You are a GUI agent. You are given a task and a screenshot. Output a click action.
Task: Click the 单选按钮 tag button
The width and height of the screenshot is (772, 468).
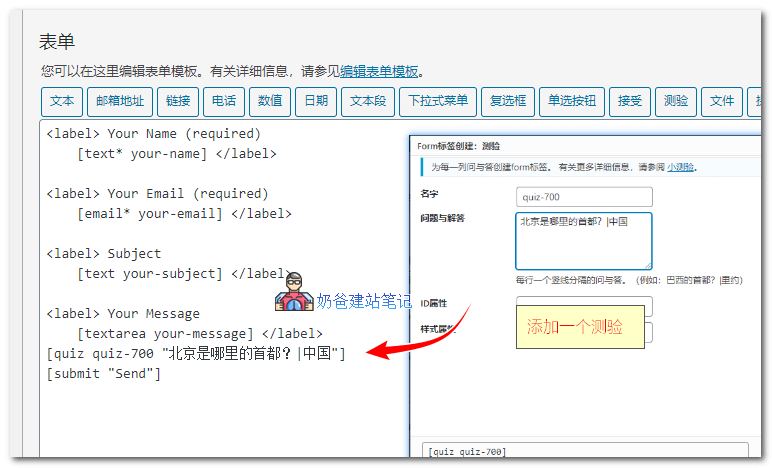pos(572,101)
